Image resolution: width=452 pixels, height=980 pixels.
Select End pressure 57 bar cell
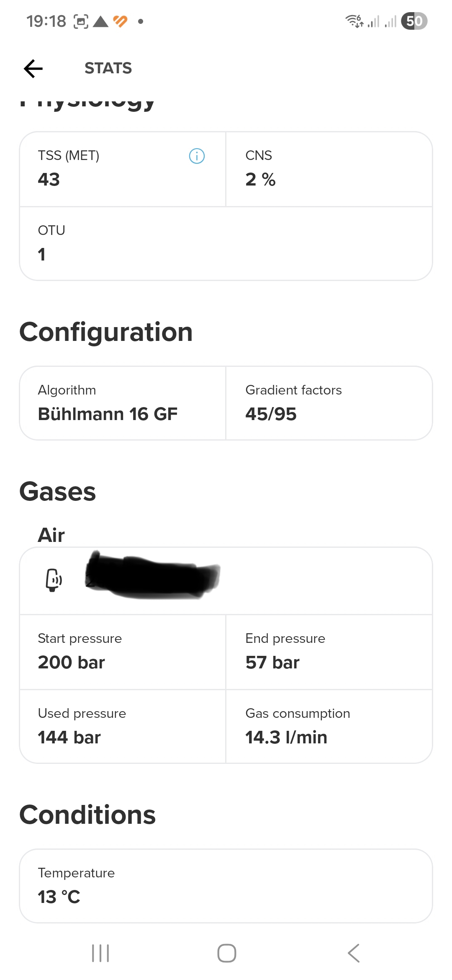pyautogui.click(x=329, y=652)
